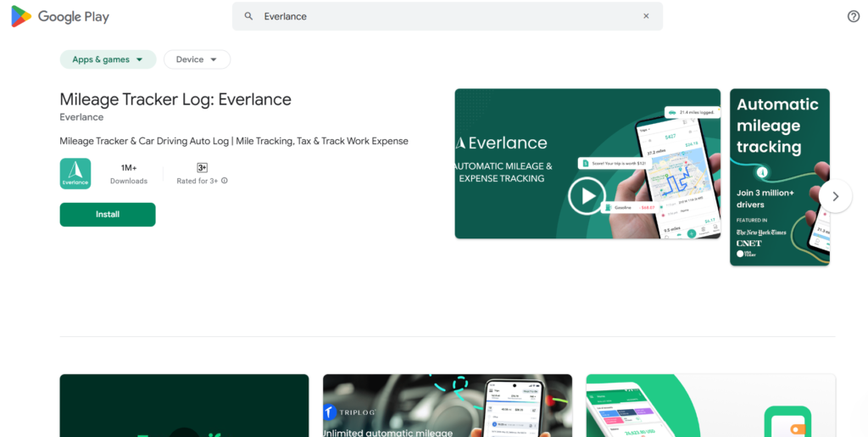
Task: Open the Device filter dropdown
Action: pyautogui.click(x=197, y=59)
